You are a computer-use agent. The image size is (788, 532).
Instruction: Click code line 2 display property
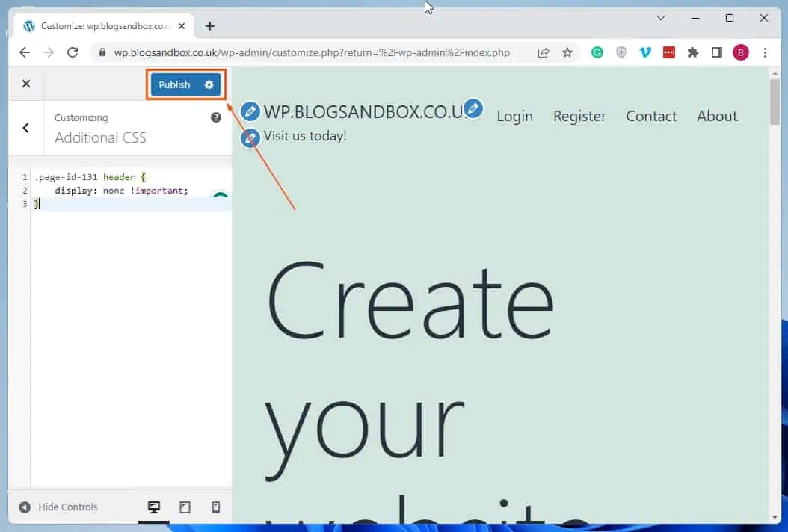click(x=121, y=191)
